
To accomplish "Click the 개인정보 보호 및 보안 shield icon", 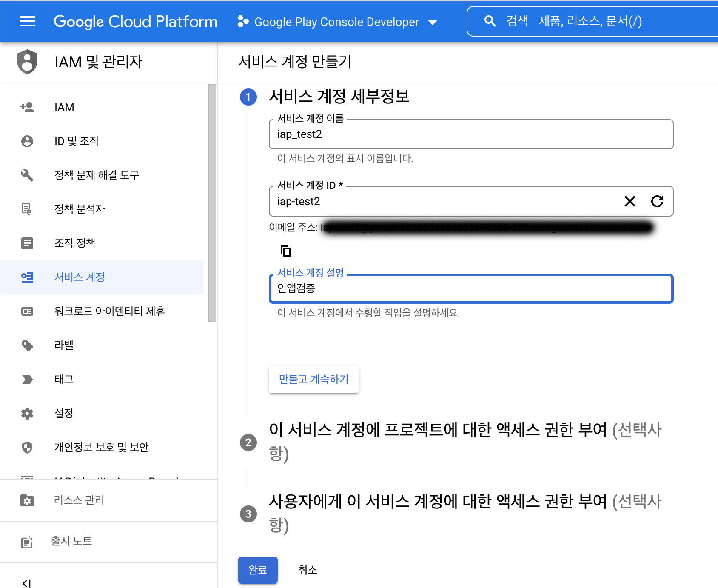I will point(27,447).
